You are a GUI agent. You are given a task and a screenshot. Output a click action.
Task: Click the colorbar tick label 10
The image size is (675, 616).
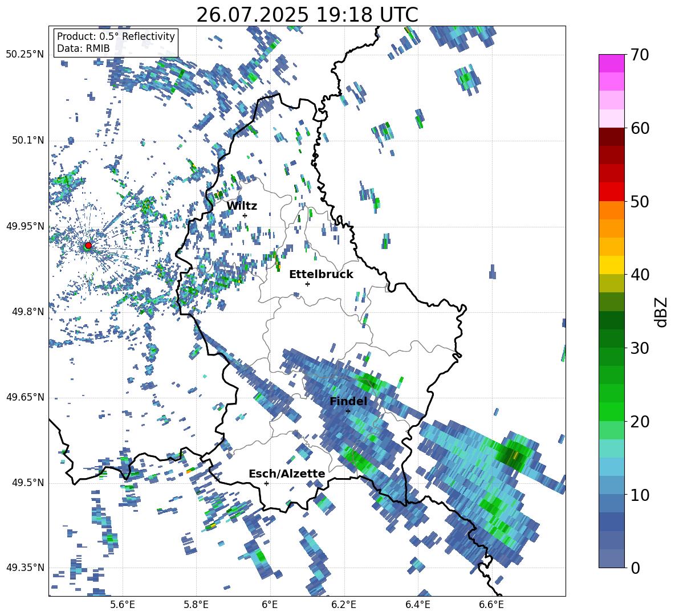640,495
